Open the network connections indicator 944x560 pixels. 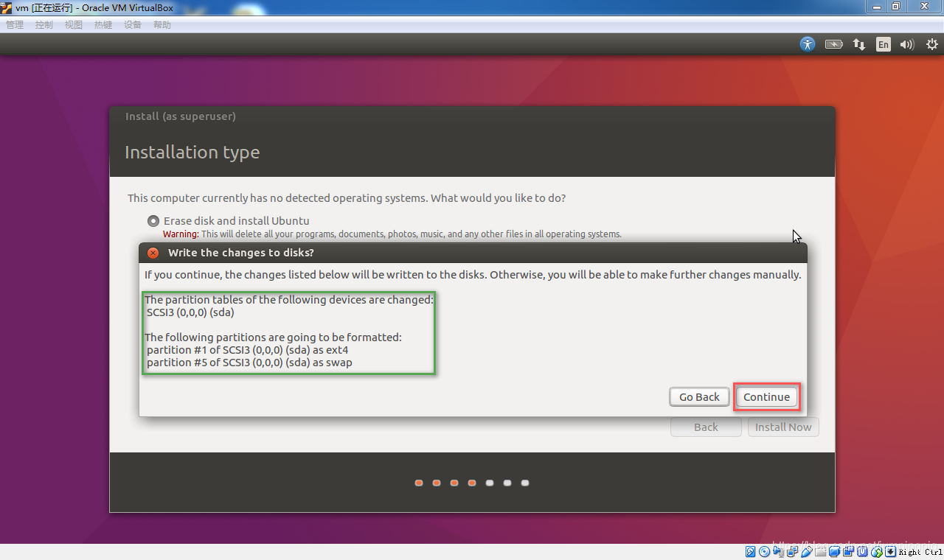(859, 44)
